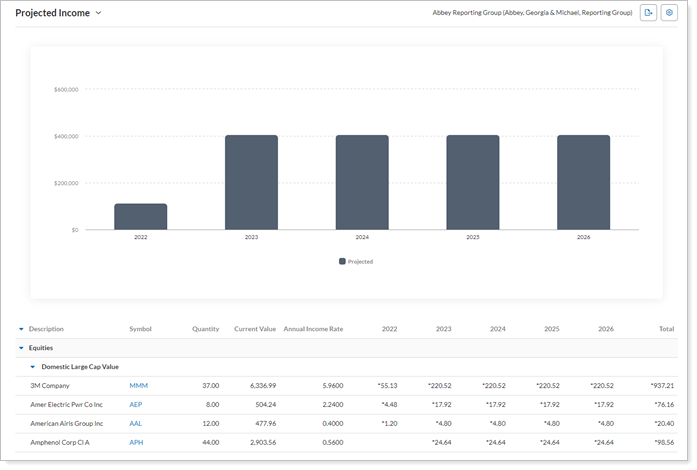Open the settings gear icon
Viewport: 697px width, 470px height.
point(670,13)
